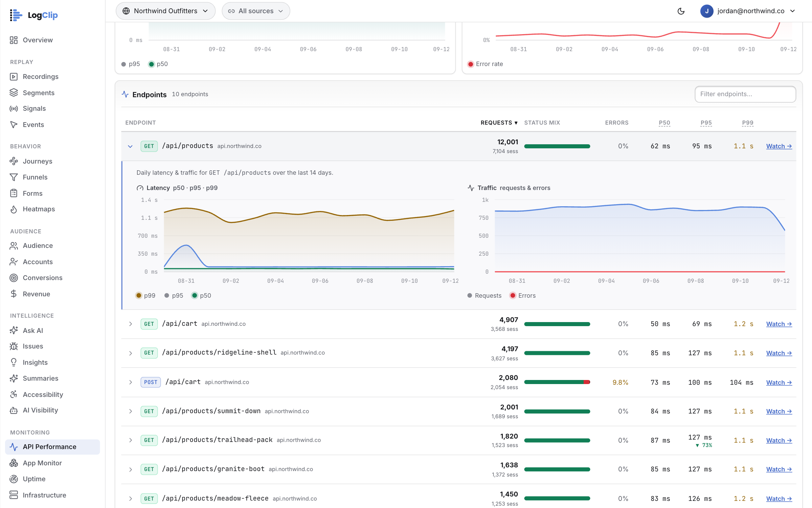Image resolution: width=812 pixels, height=508 pixels.
Task: Expand the GET /api/cart row
Action: (130, 324)
